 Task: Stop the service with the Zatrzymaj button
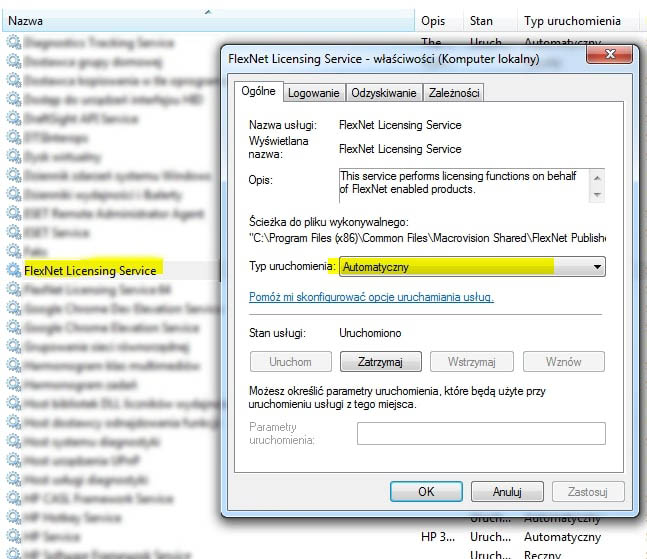click(380, 362)
